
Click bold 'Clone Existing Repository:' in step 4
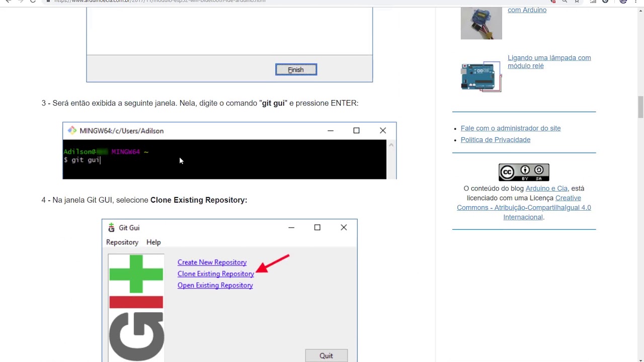tap(199, 200)
